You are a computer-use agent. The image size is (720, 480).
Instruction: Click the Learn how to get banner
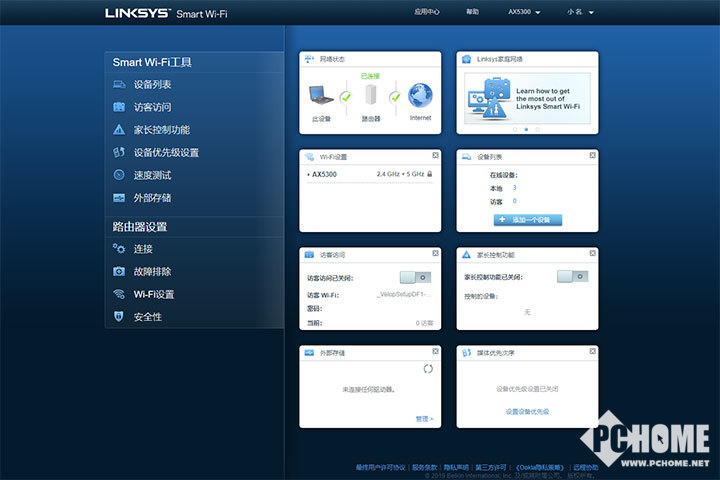[527, 98]
